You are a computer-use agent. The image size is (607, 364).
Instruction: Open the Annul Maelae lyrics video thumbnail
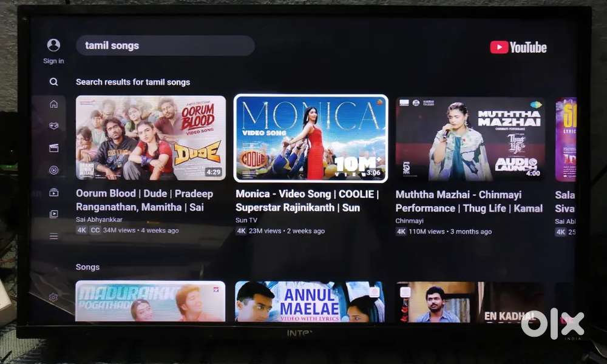pyautogui.click(x=310, y=301)
